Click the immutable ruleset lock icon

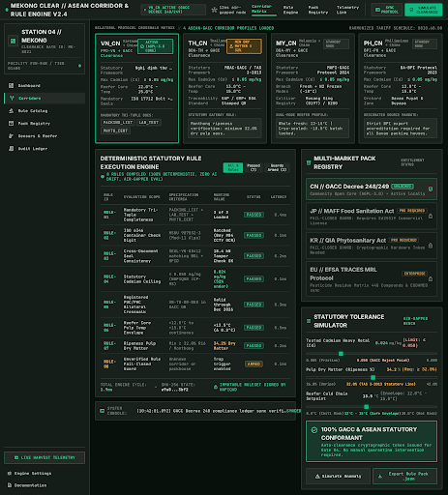pyautogui.click(x=216, y=387)
